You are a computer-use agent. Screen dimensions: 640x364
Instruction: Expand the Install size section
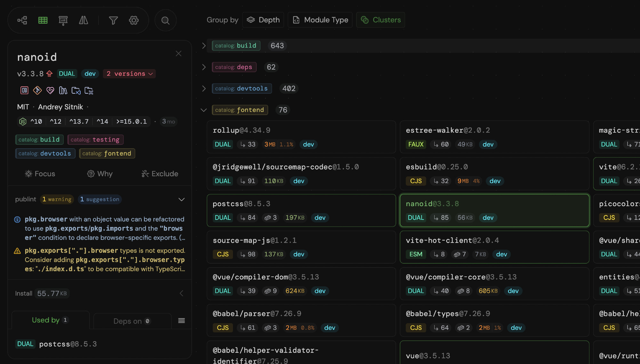click(181, 293)
